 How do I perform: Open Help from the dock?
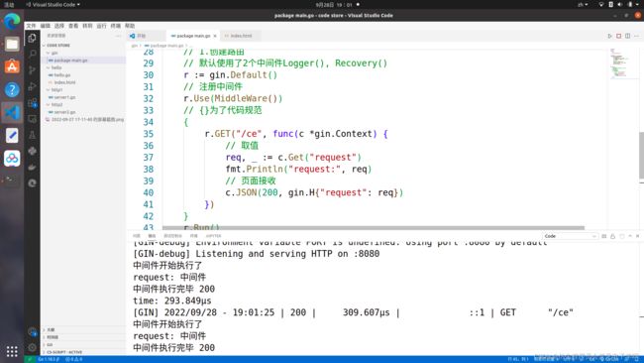[x=12, y=89]
